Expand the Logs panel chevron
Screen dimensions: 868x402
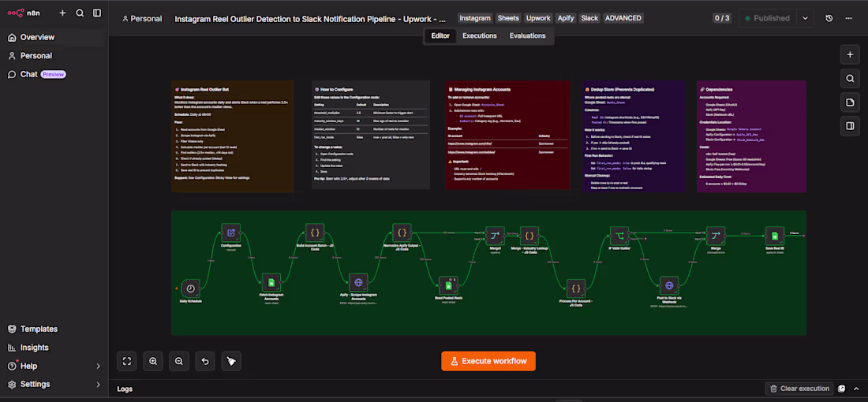(x=856, y=389)
